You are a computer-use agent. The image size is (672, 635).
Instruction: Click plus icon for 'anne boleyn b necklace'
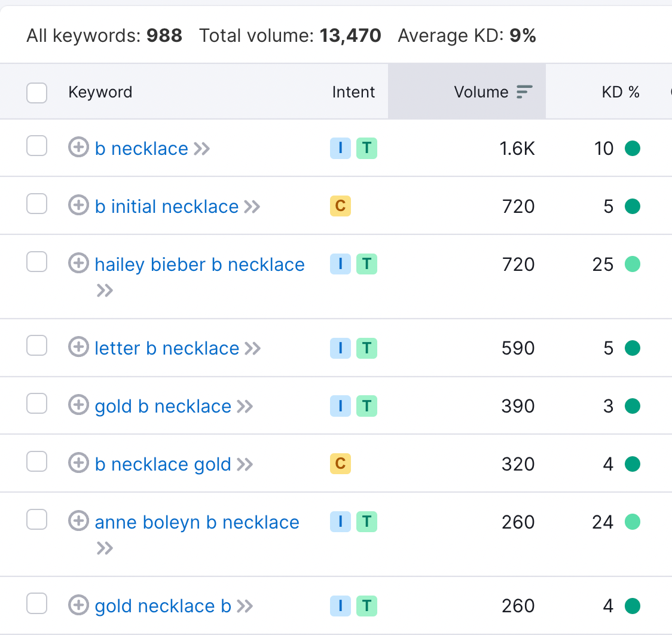78,521
